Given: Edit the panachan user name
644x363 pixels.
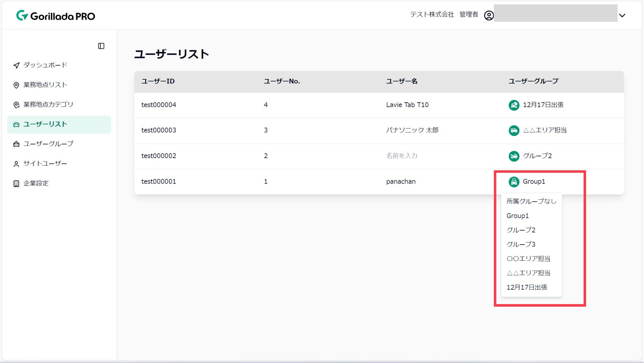Looking at the screenshot, I should [401, 182].
